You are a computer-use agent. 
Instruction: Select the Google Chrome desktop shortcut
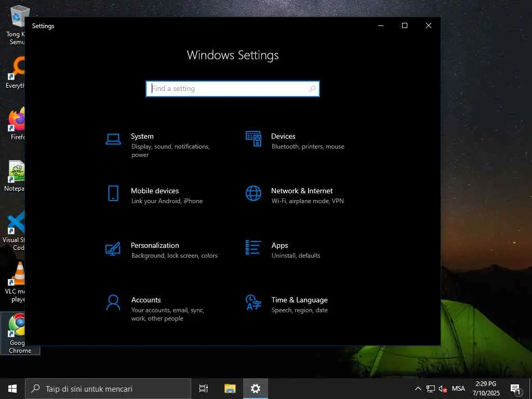coord(20,334)
